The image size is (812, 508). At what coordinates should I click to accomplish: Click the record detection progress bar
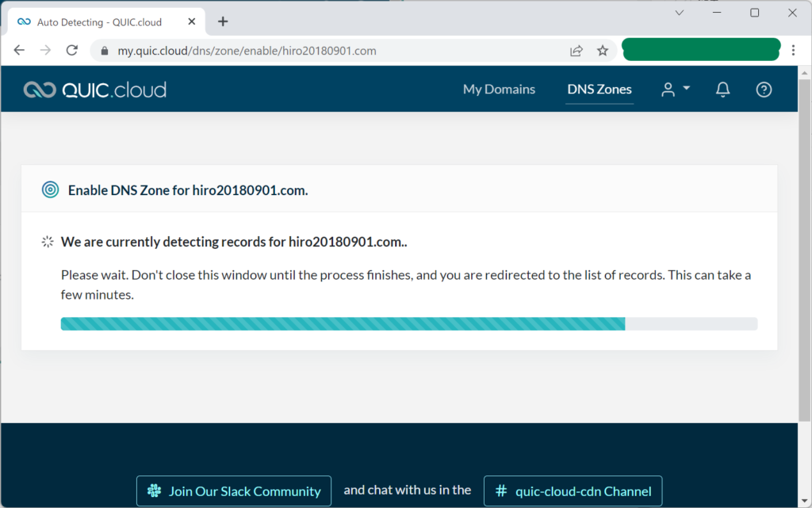(x=408, y=324)
